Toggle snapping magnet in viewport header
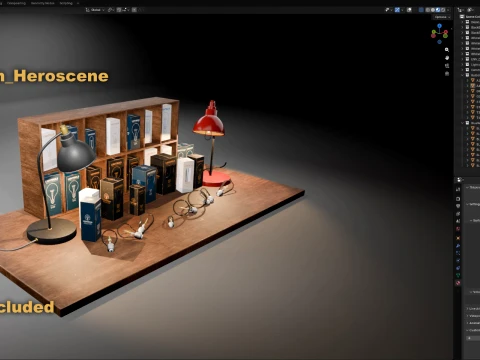The width and height of the screenshot is (480, 360). point(119,10)
